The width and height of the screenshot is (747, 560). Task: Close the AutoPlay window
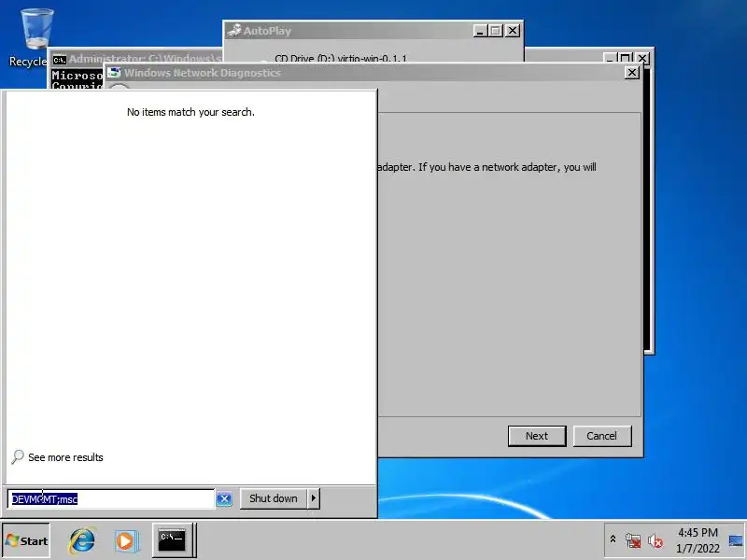click(512, 31)
